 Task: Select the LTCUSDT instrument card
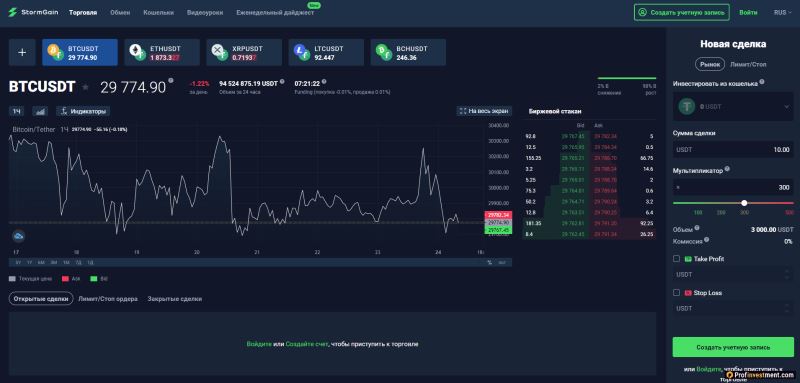pos(326,52)
